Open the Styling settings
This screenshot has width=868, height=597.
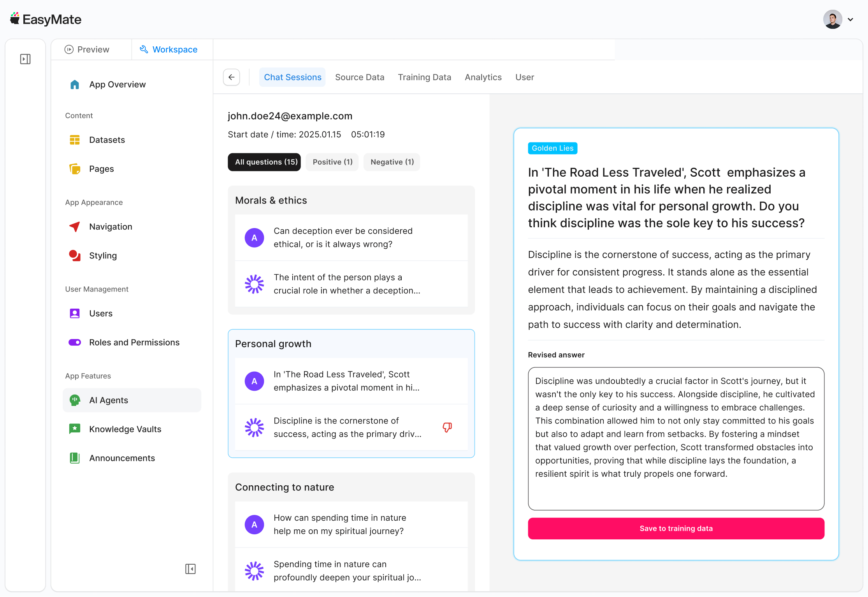click(x=103, y=256)
